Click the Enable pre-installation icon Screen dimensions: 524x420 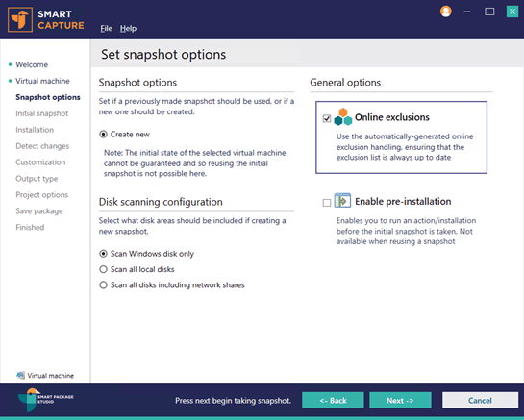point(342,201)
